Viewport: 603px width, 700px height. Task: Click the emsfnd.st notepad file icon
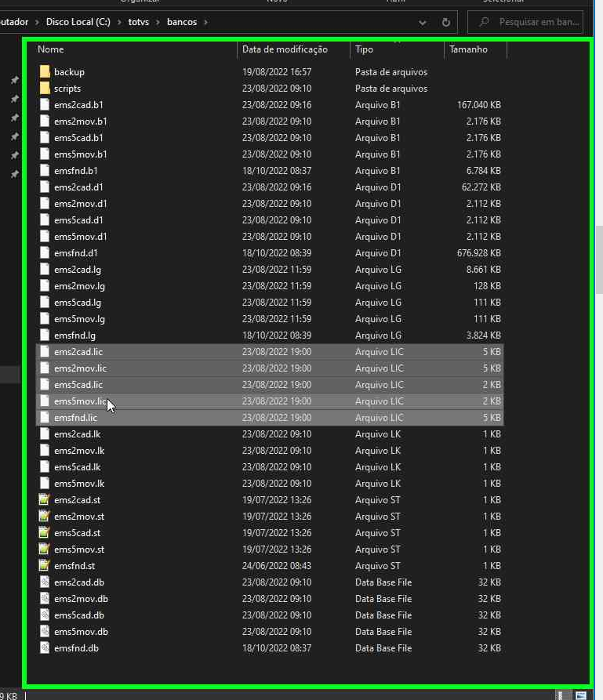click(x=44, y=566)
